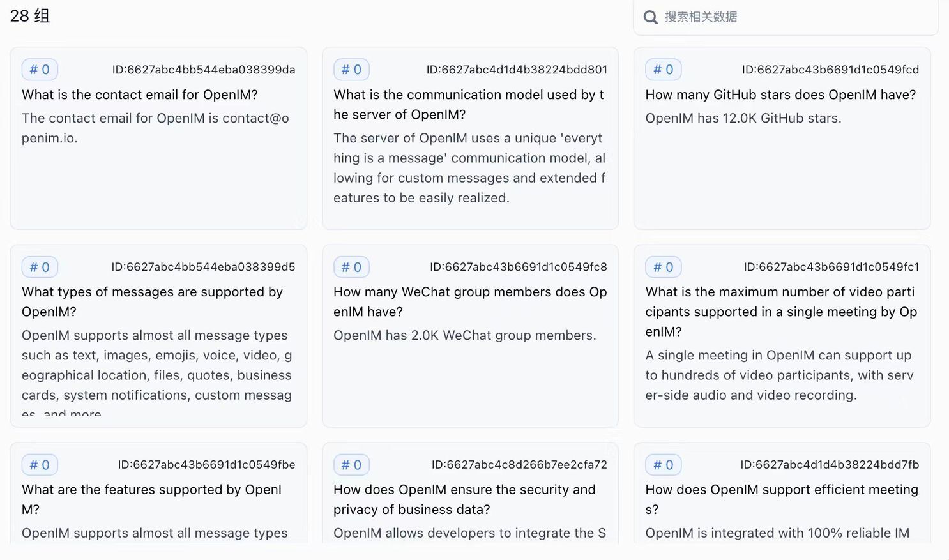Click the #0 badge on features supported card

tap(40, 465)
